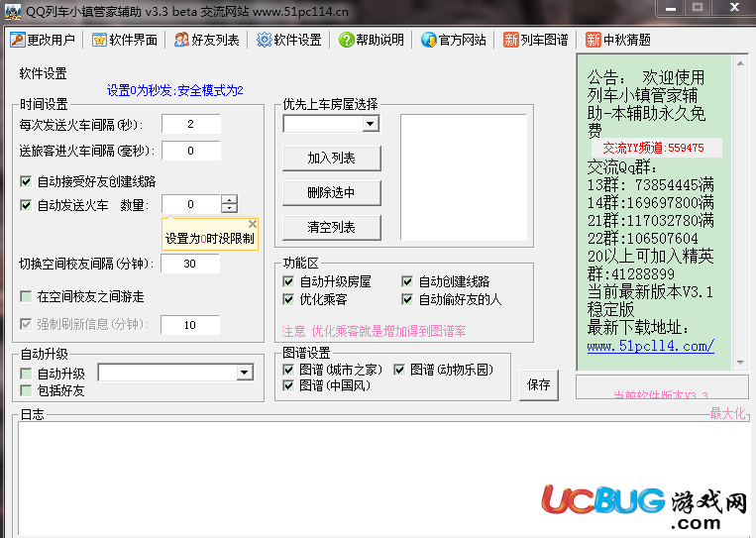The width and height of the screenshot is (756, 538).
Task: Click 强制刷新信息 minutes field
Action: [x=190, y=325]
